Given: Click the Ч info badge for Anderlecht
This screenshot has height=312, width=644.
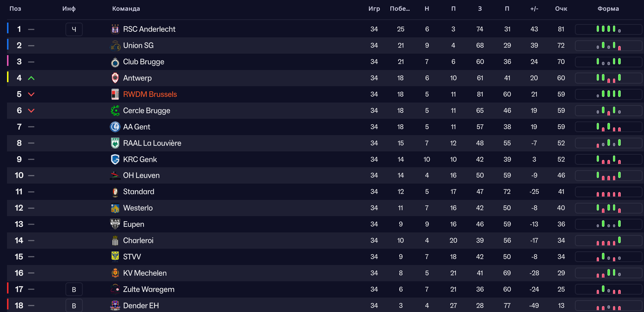Looking at the screenshot, I should tap(74, 29).
